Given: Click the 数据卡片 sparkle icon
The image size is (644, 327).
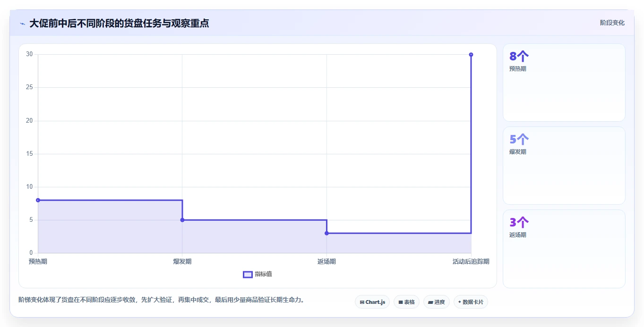Looking at the screenshot, I should coord(460,302).
